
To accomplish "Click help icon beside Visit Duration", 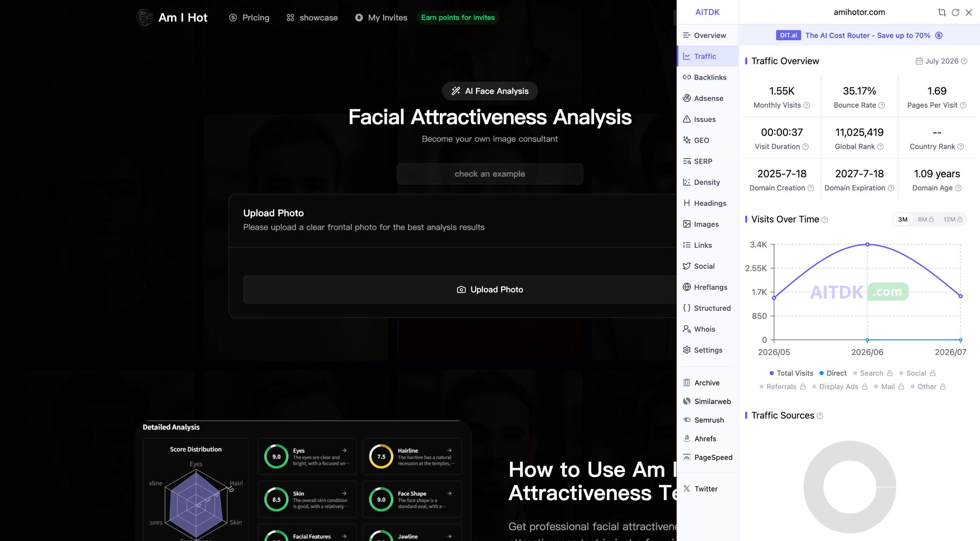I will 805,147.
